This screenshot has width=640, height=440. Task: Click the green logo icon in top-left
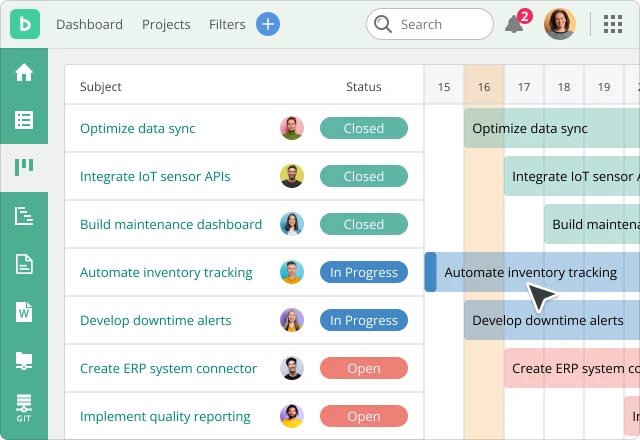tap(24, 24)
